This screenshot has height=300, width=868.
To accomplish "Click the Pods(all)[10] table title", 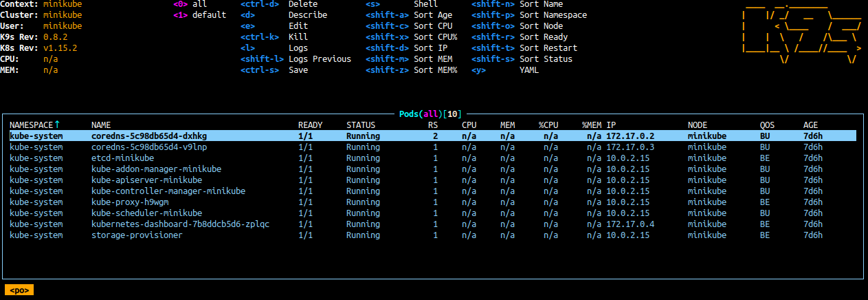I will [433, 114].
